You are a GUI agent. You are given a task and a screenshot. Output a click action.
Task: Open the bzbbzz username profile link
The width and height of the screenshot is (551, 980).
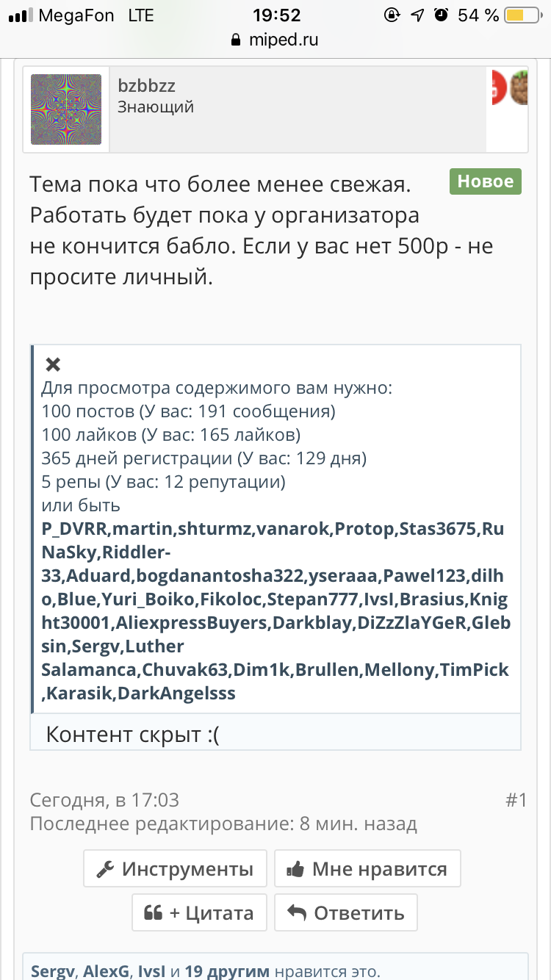[147, 85]
